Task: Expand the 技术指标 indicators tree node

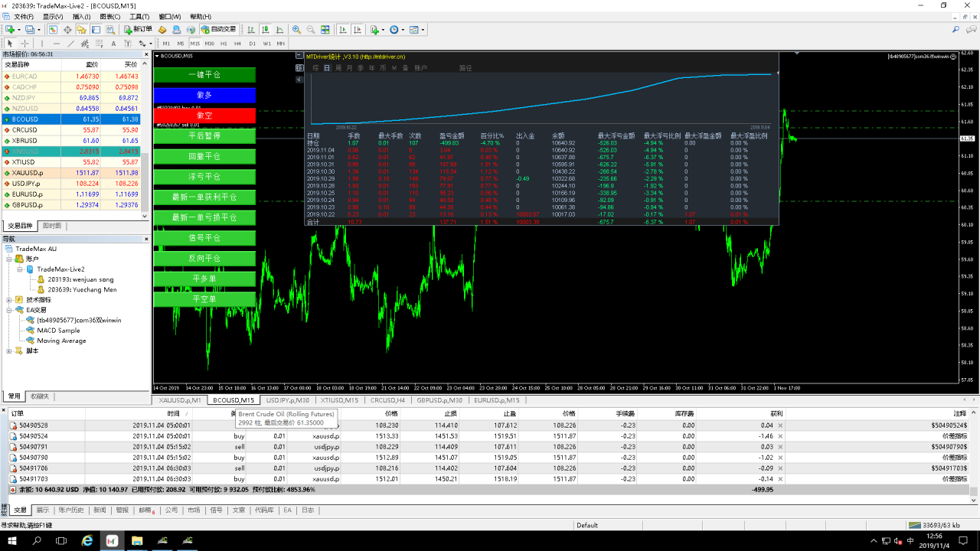Action: pyautogui.click(x=9, y=300)
